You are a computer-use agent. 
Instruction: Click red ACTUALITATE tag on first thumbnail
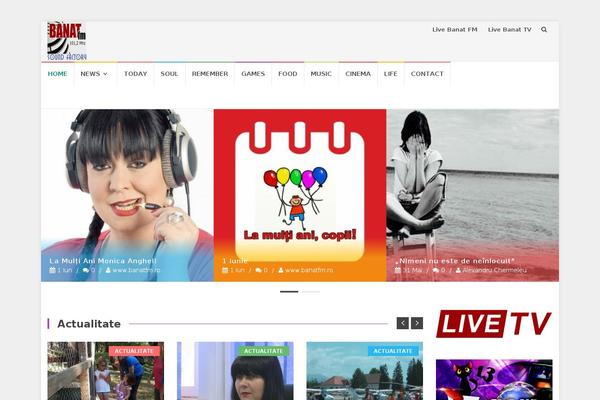(134, 351)
